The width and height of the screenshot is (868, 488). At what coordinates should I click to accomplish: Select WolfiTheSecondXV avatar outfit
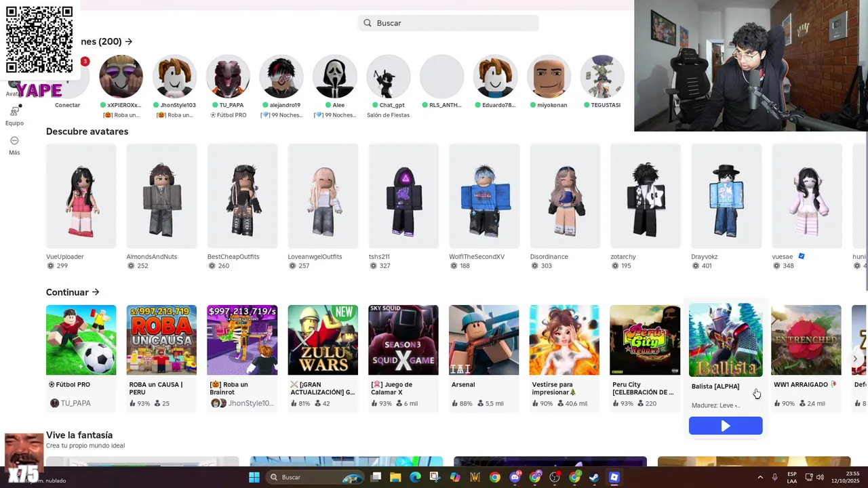click(484, 196)
